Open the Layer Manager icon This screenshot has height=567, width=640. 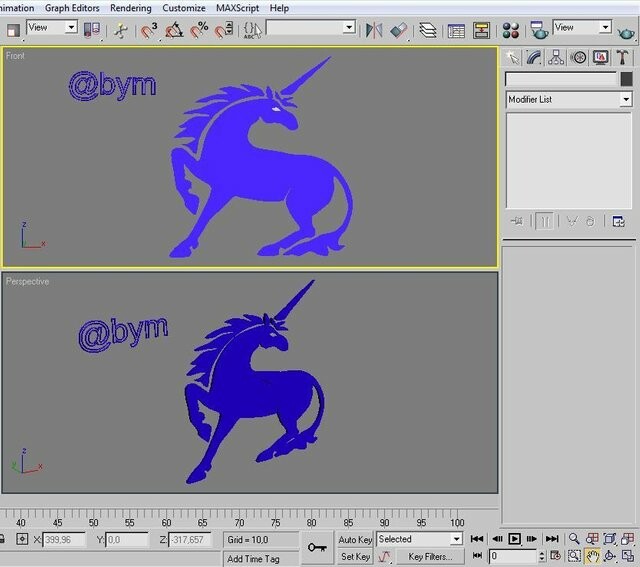[x=428, y=30]
